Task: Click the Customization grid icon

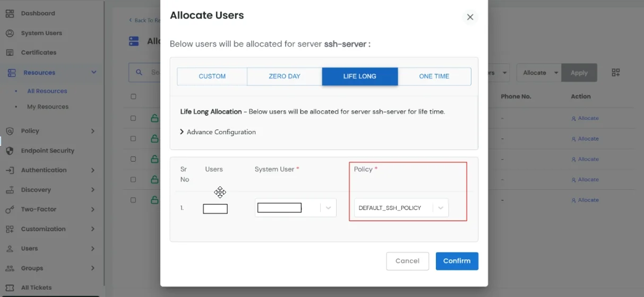Action: click(10, 229)
